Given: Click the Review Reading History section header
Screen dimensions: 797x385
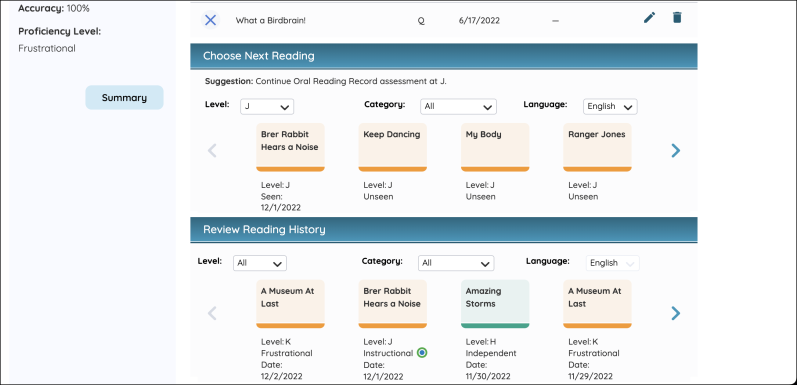Looking at the screenshot, I should [444, 229].
